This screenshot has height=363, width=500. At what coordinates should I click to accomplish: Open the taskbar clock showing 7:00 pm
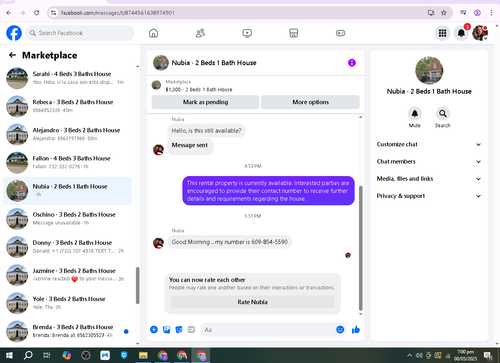tap(466, 355)
